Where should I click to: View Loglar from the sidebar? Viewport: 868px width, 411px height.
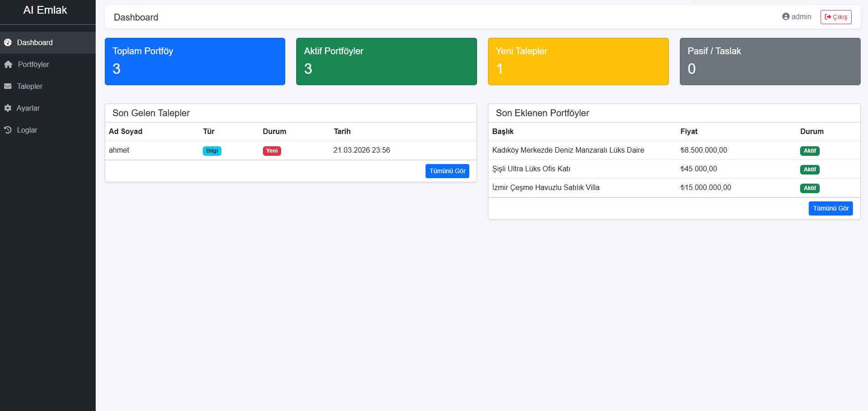48,130
